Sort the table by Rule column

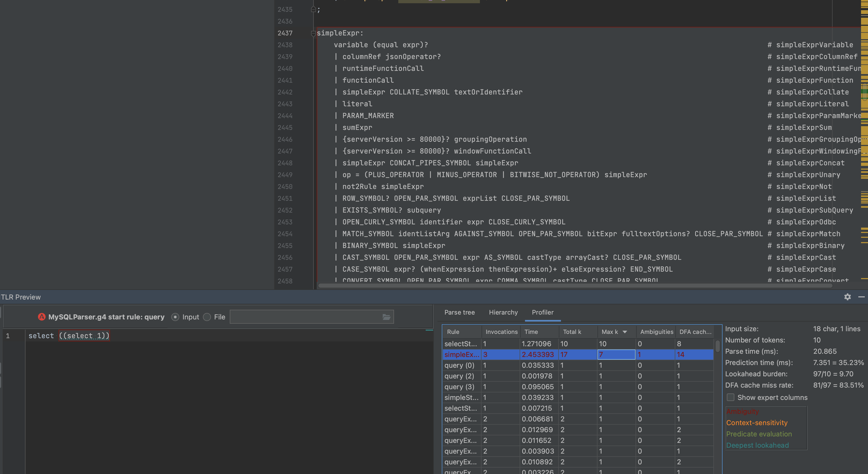pyautogui.click(x=462, y=332)
